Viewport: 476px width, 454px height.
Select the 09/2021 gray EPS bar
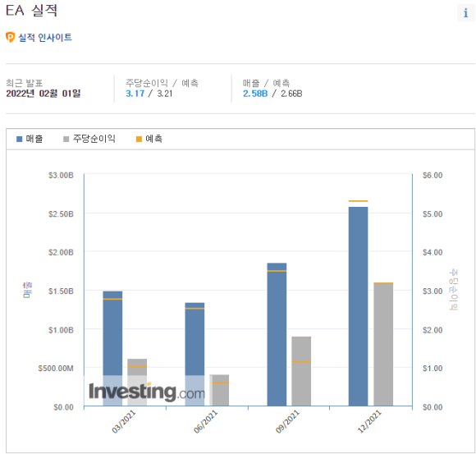(x=301, y=371)
